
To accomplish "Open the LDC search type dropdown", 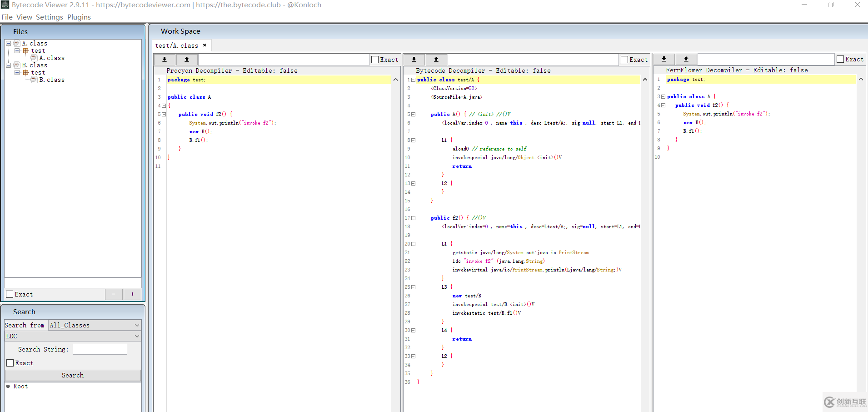I will [x=73, y=336].
